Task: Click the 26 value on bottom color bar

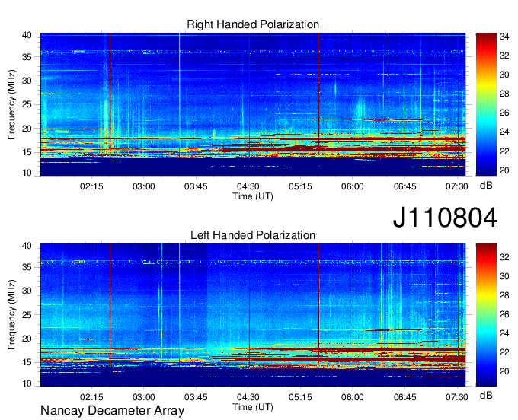Action: [504, 314]
